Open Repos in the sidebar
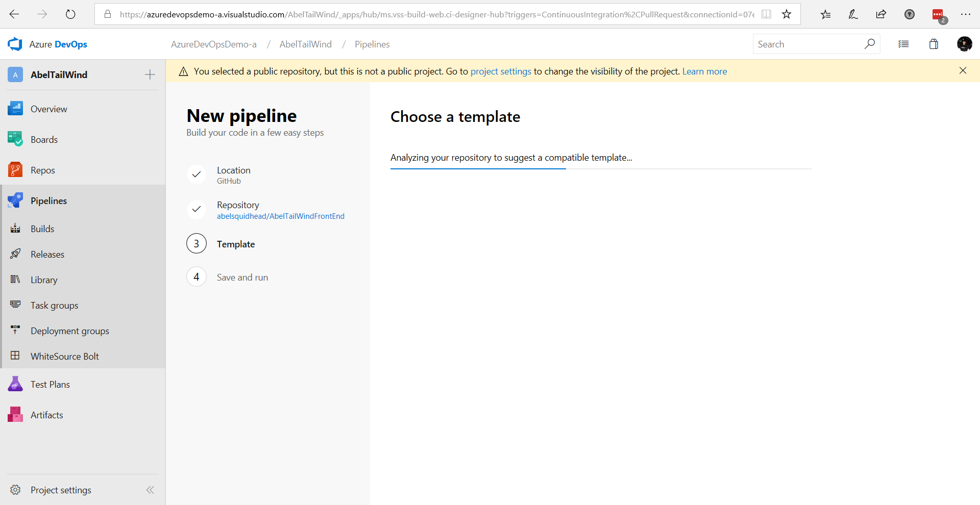The width and height of the screenshot is (980, 505). tap(83, 170)
